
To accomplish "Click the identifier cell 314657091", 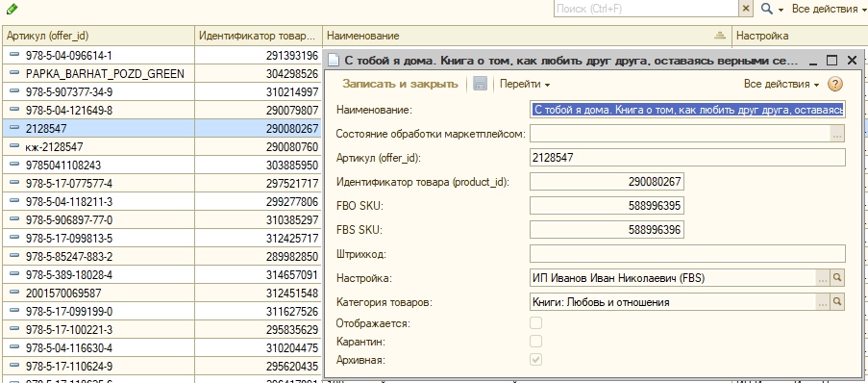I will pos(259,274).
